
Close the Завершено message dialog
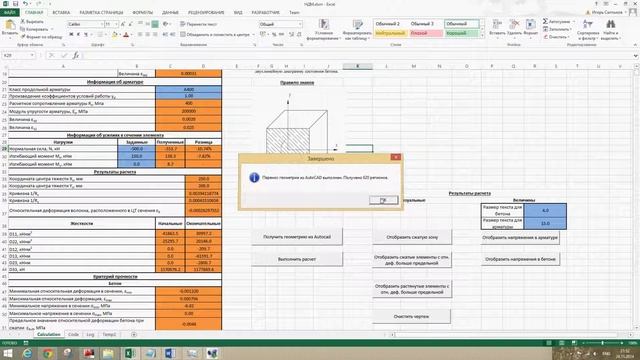pos(396,157)
